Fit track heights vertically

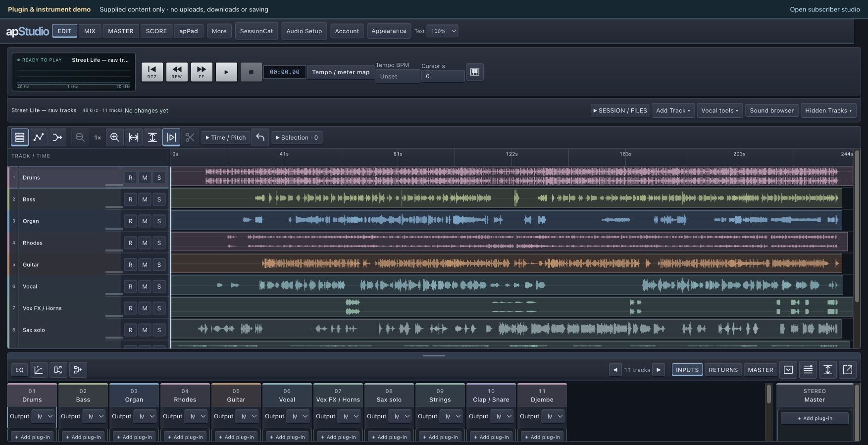[153, 137]
